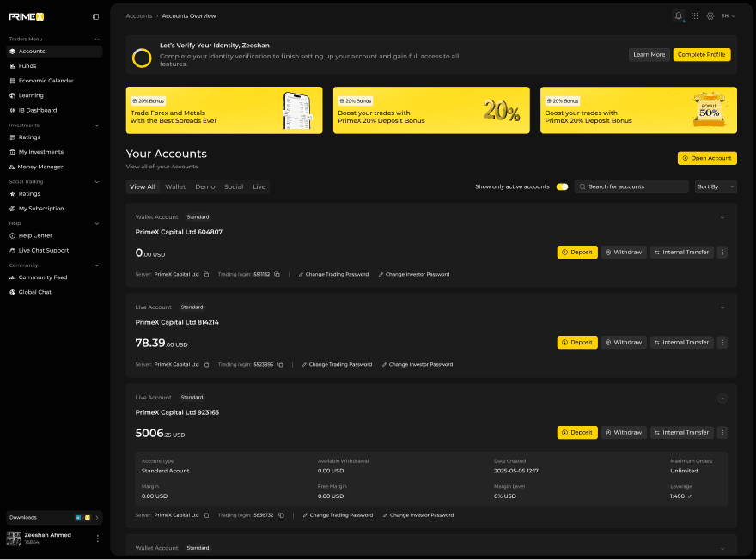This screenshot has width=756, height=560.
Task: Copy server name for account 604807
Action: pos(206,274)
